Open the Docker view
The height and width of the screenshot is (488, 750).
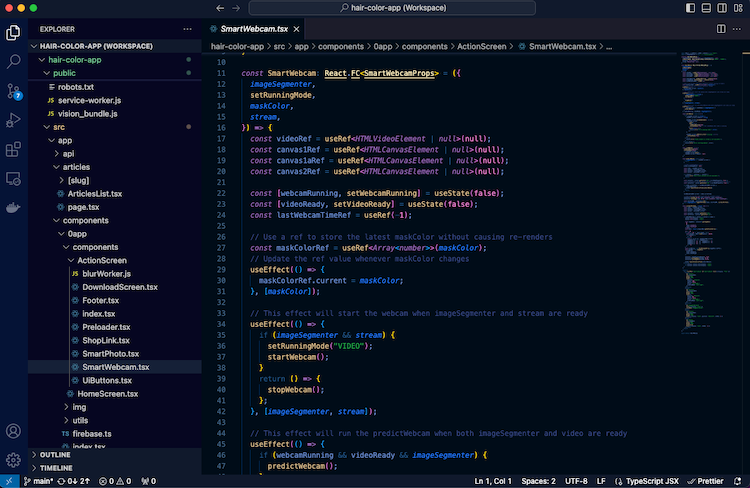coord(13,208)
